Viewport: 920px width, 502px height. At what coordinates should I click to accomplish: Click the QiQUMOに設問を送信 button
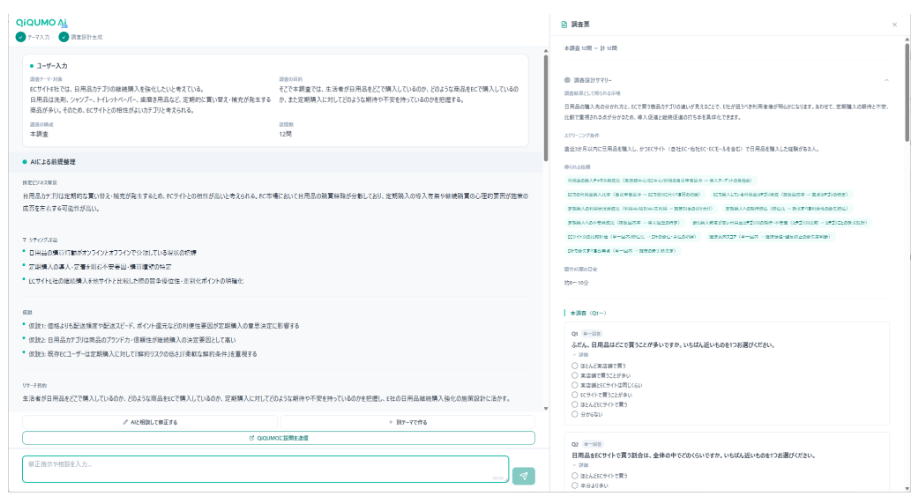[x=279, y=438]
